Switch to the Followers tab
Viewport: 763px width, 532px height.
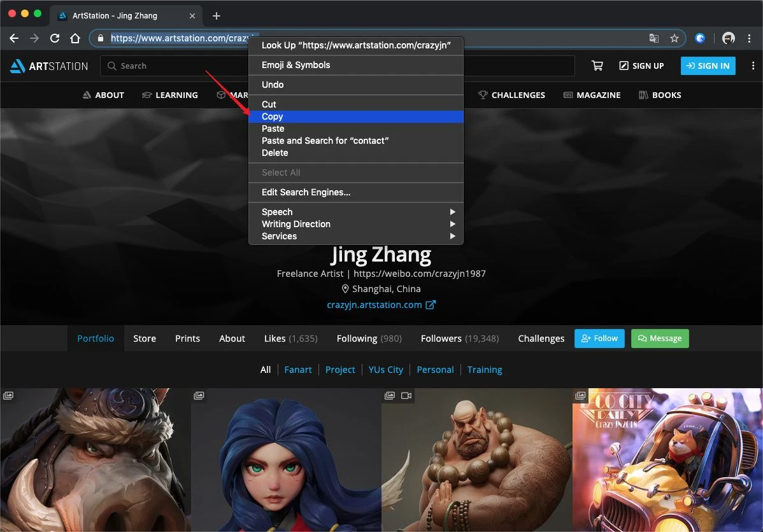tap(459, 339)
